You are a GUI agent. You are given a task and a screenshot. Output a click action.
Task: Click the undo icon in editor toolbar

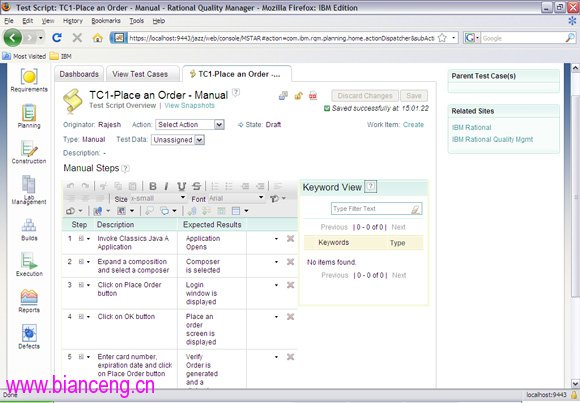pos(70,186)
